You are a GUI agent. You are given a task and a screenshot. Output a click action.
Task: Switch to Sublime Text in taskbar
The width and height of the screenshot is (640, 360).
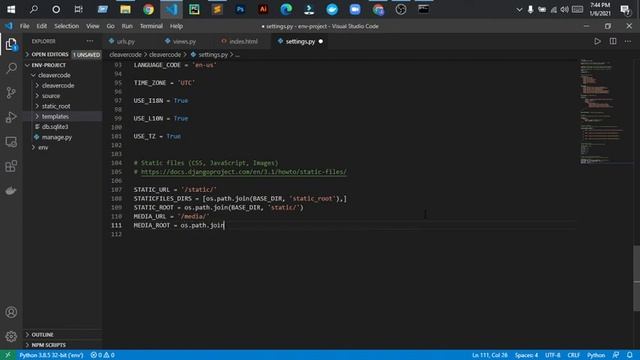[x=217, y=9]
